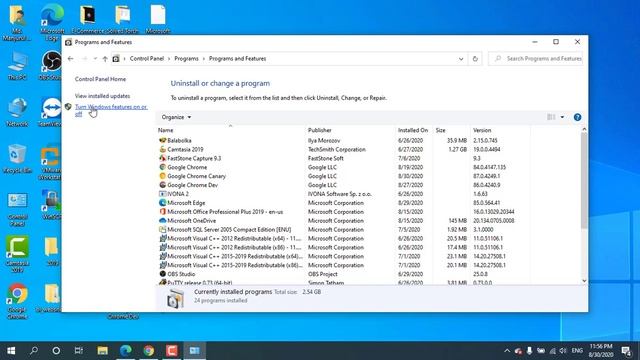This screenshot has width=640, height=360.
Task: Show hidden system tray icons chevron
Action: pos(507,351)
